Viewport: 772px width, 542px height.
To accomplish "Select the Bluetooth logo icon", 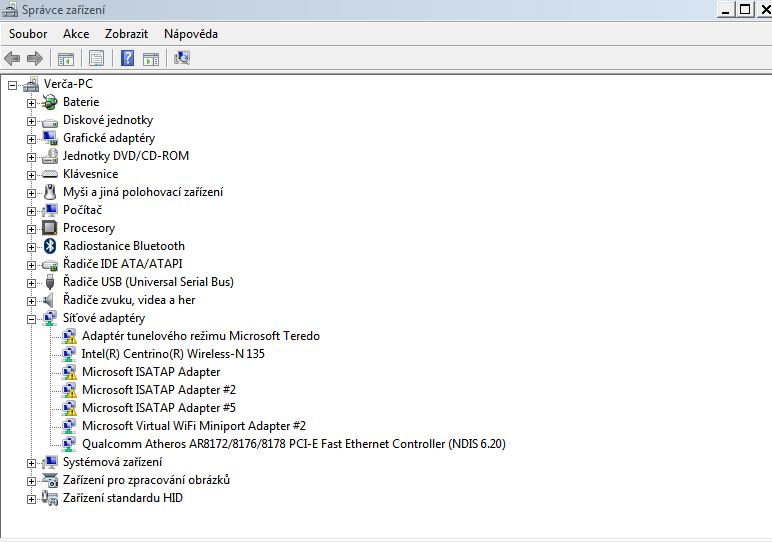I will [50, 246].
